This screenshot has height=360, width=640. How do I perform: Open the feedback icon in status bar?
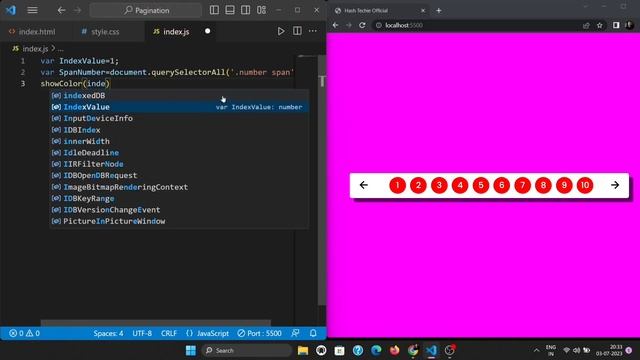(296, 333)
